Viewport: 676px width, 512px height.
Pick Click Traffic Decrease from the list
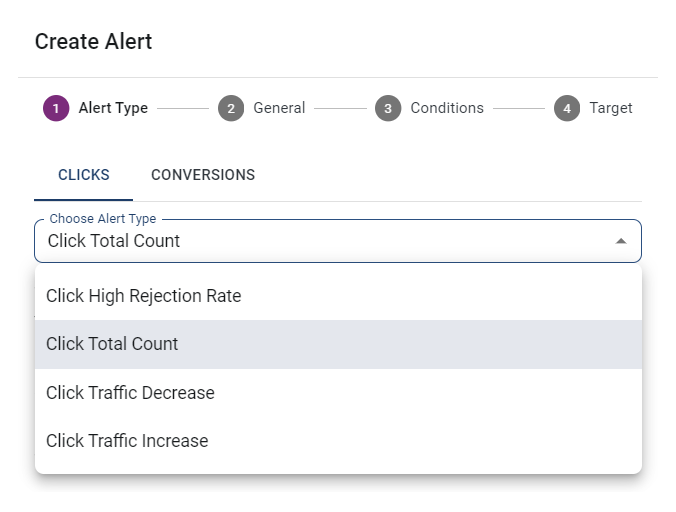coord(130,393)
